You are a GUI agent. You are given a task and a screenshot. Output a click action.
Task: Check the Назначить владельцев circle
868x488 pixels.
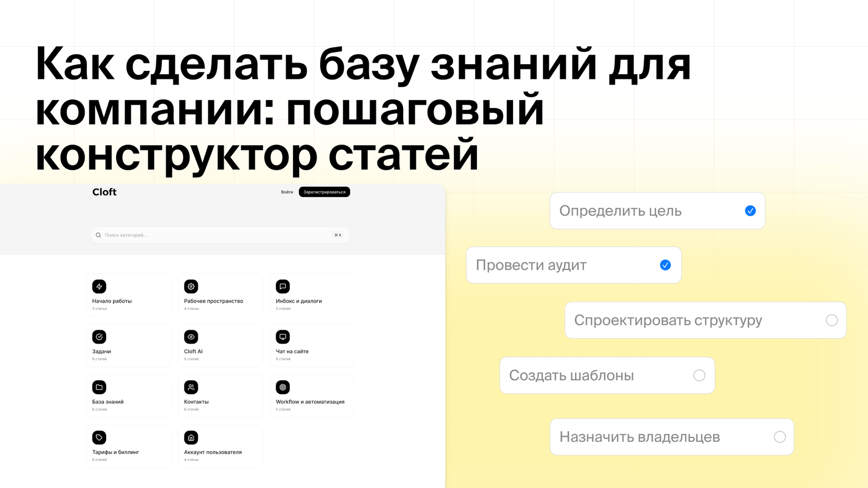pyautogui.click(x=780, y=437)
